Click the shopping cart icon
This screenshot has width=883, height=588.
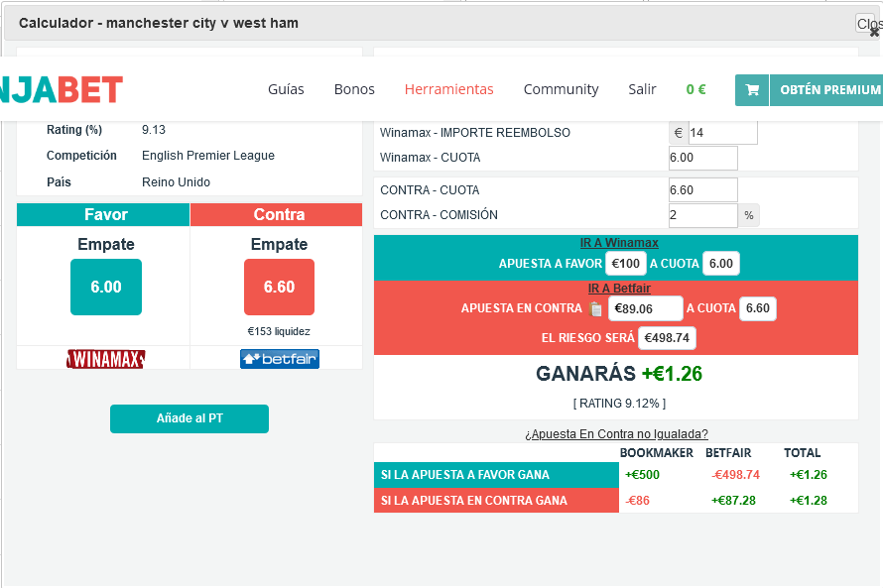pos(752,90)
